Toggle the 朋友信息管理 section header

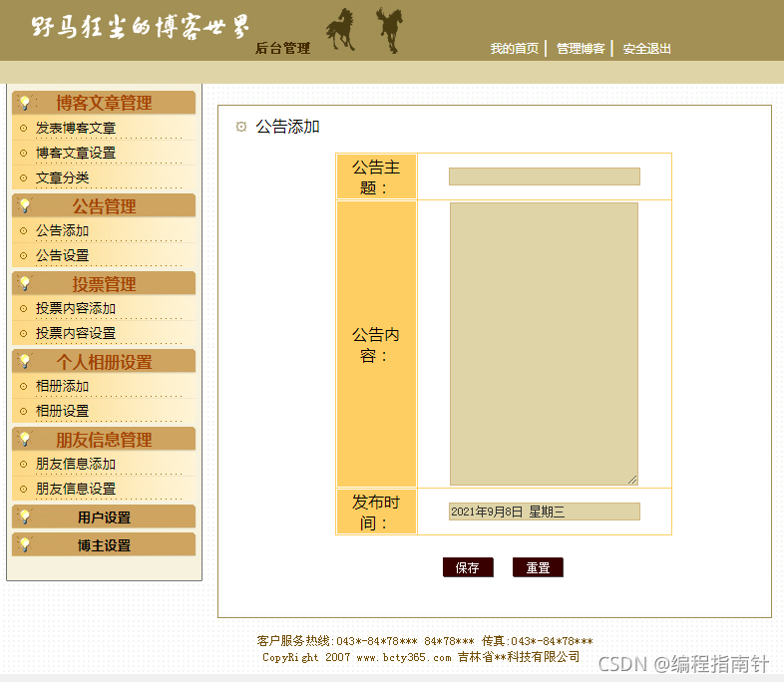tap(104, 439)
